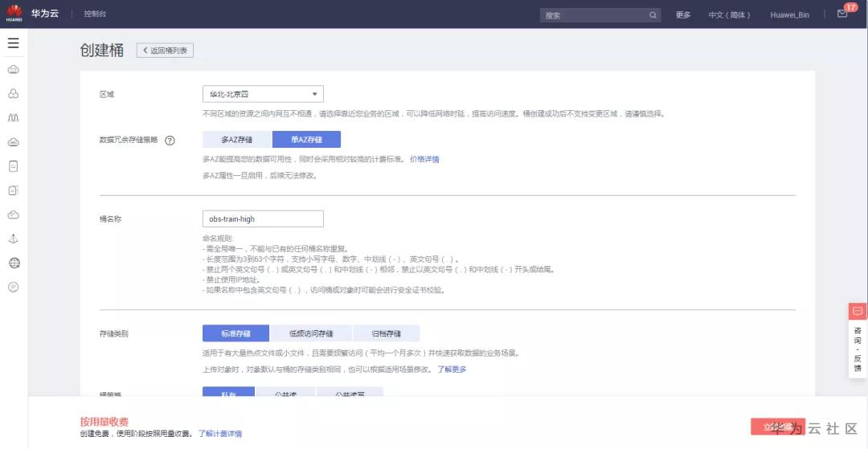
Task: Click the stacked documents sidebar icon
Action: [x=14, y=190]
